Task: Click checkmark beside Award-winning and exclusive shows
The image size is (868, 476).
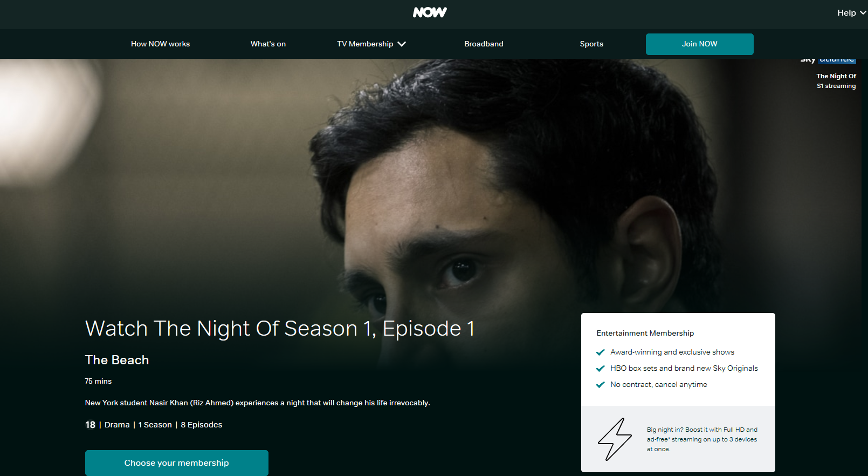Action: click(600, 352)
